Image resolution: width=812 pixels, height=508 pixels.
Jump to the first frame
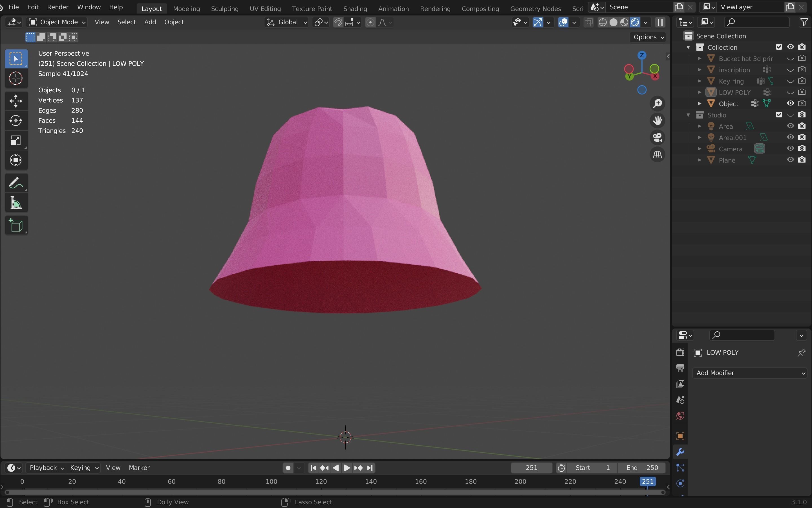(313, 468)
